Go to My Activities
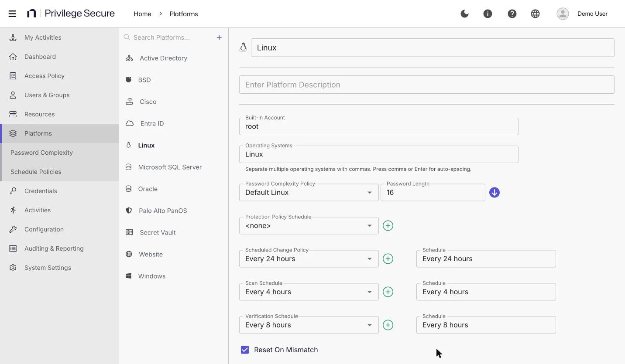 point(59,37)
